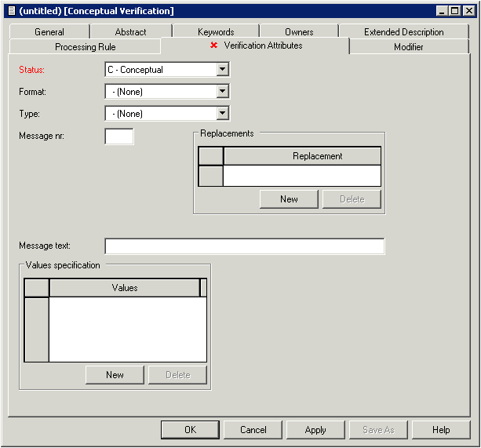The height and width of the screenshot is (448, 481).
Task: Click Apply to save changes
Action: (315, 430)
